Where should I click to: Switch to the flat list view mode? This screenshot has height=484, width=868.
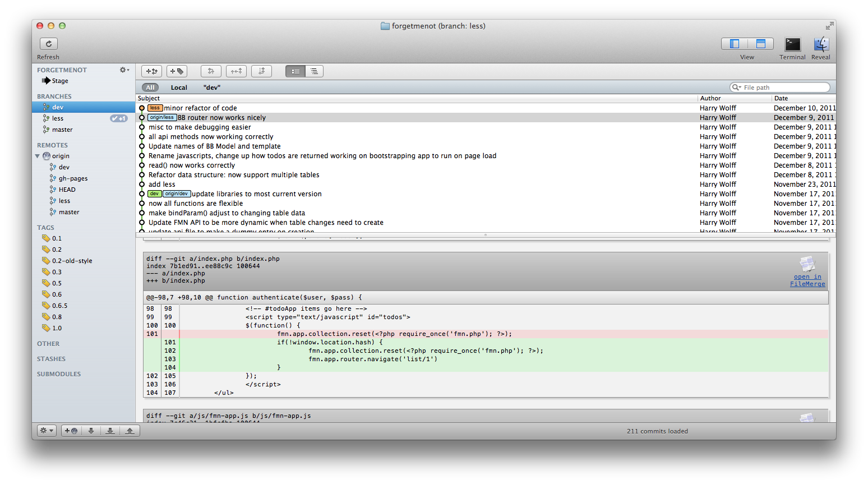point(295,71)
